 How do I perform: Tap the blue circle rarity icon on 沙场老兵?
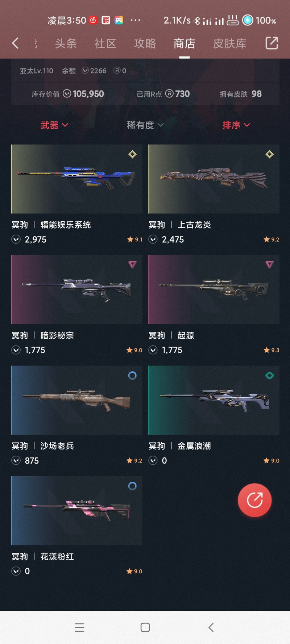point(132,376)
